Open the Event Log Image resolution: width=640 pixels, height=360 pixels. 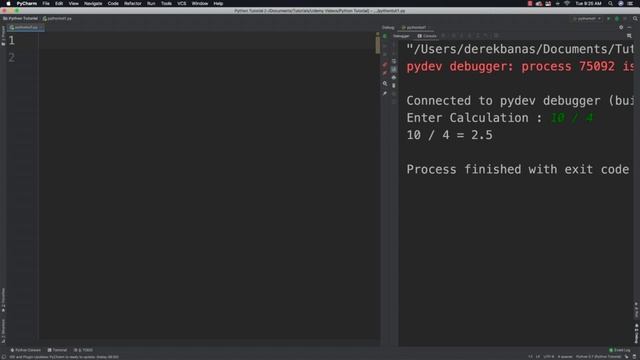620,350
